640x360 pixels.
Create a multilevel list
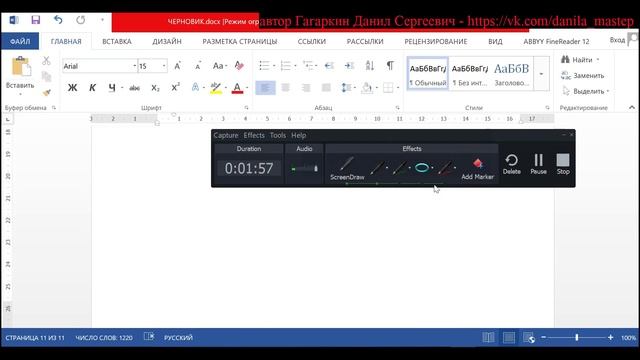307,66
